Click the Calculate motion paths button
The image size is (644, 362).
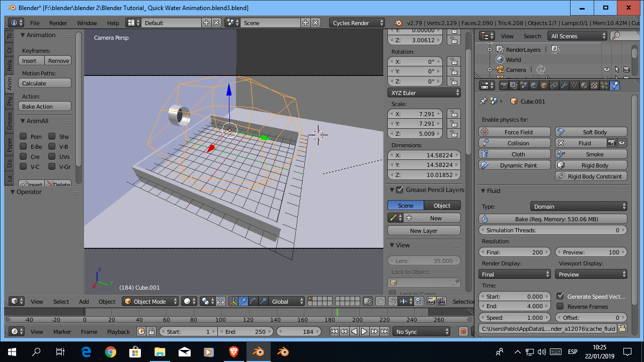tap(45, 83)
